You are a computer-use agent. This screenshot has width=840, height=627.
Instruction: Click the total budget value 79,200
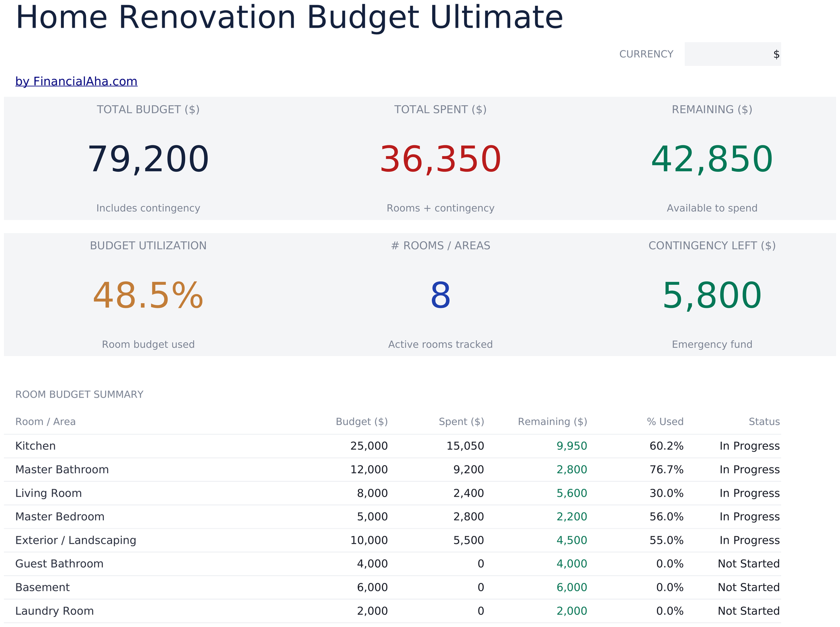(148, 160)
